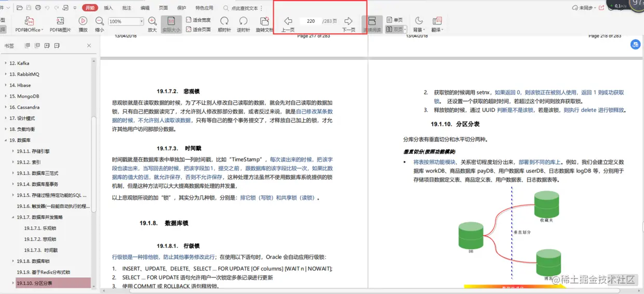Screen dimensions: 644x294
Task: Expand the 12. Kafka bookmark
Action: click(6, 63)
